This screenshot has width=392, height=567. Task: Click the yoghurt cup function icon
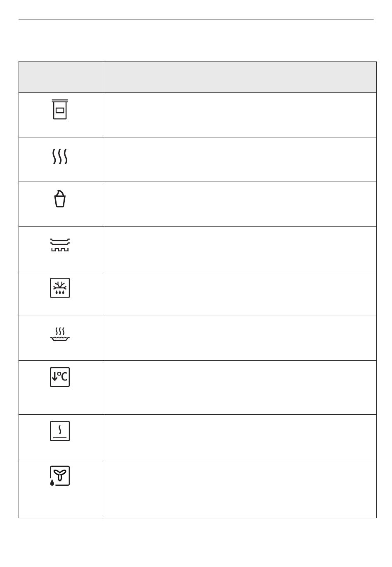coord(60,199)
